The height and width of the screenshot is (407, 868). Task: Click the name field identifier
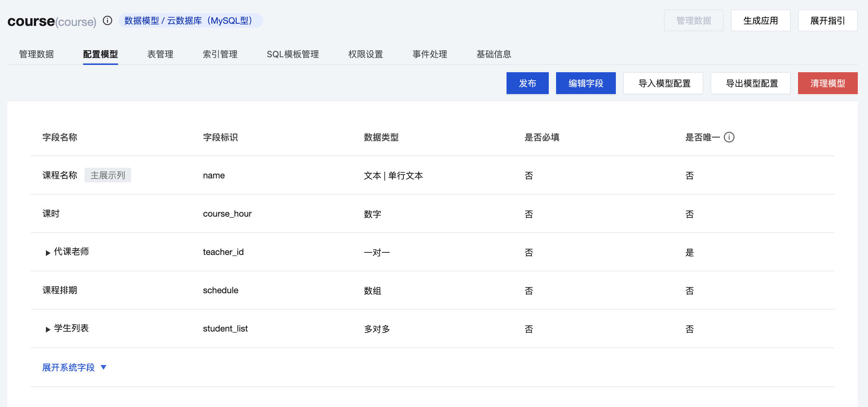click(214, 175)
